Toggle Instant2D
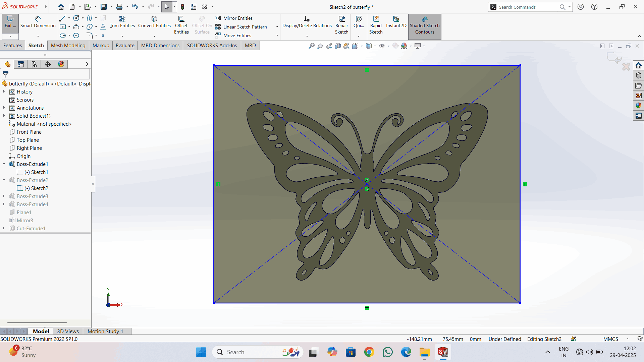The image size is (644, 362). coord(396,22)
